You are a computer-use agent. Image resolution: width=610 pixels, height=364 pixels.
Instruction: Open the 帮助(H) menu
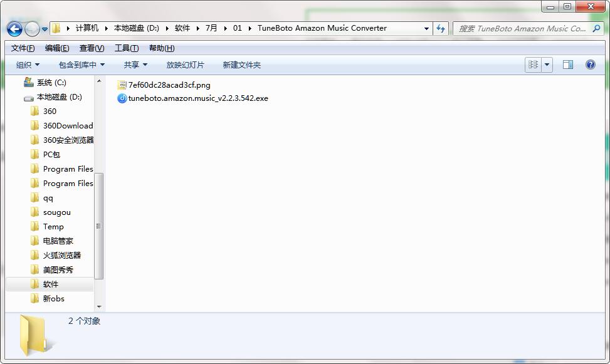[162, 48]
